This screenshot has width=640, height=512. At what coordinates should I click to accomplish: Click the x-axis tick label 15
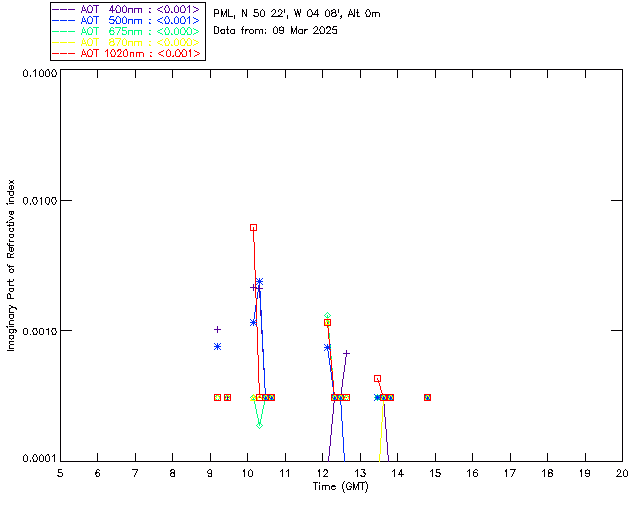click(435, 473)
